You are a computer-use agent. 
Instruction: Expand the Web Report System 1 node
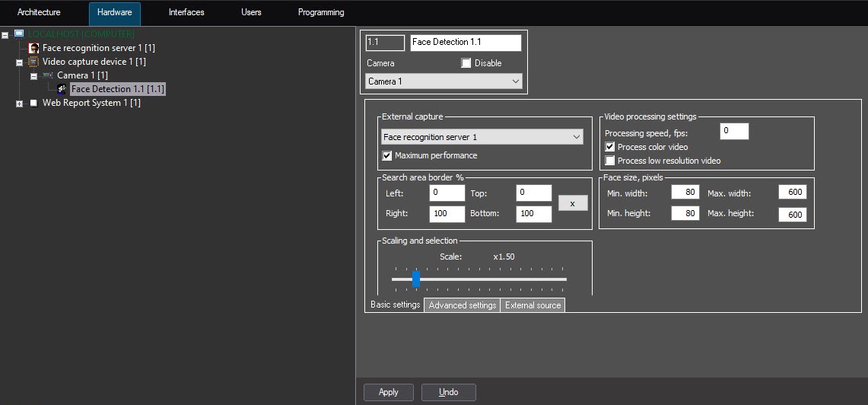20,104
